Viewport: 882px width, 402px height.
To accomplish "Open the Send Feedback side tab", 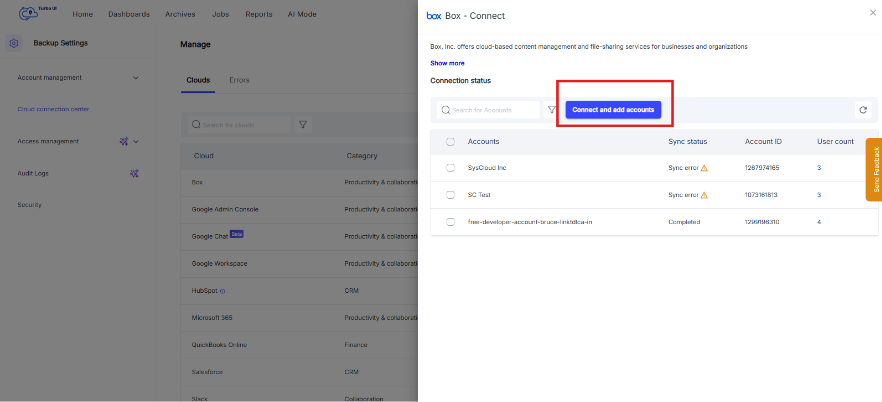I will (x=874, y=169).
